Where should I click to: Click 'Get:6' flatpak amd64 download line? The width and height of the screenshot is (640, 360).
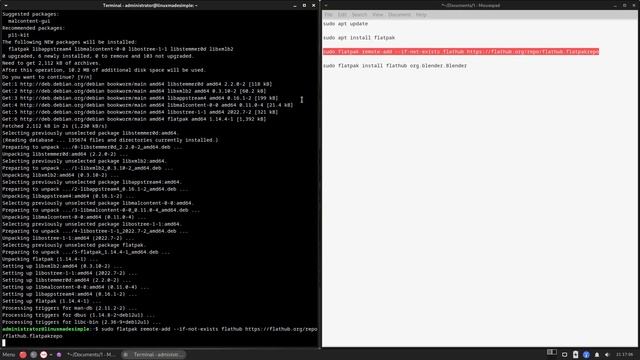(134, 119)
